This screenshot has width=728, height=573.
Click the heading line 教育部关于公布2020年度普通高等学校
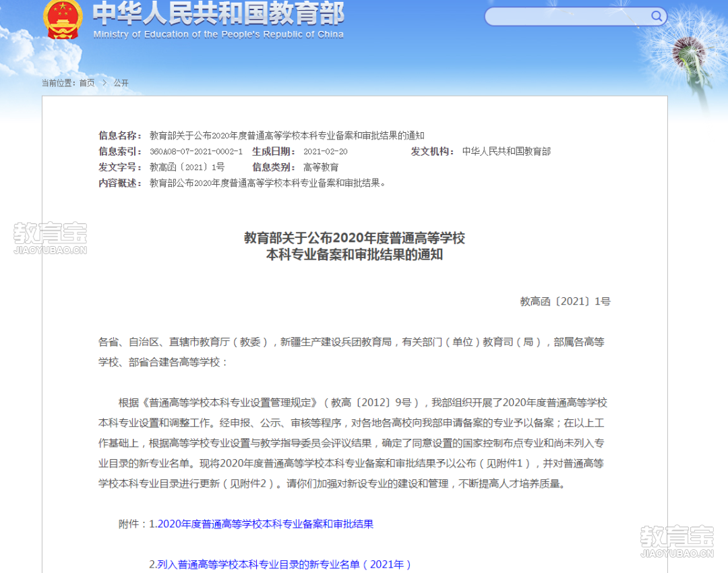[x=355, y=238]
